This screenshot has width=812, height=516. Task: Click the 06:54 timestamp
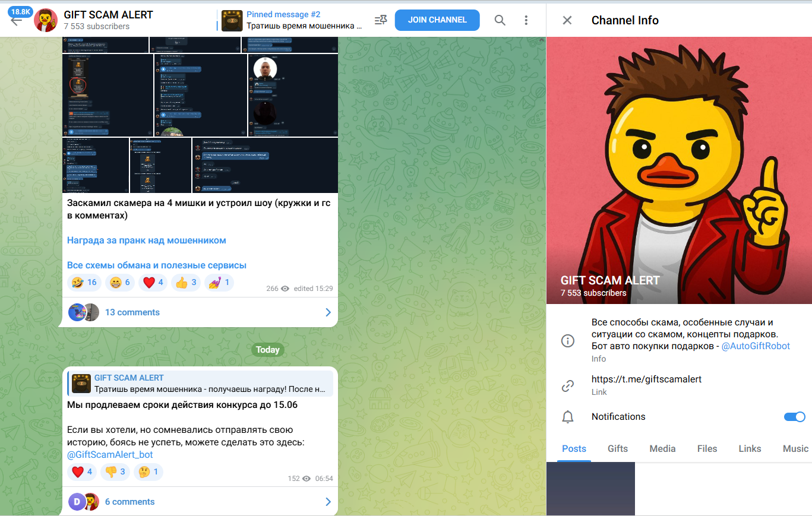point(324,478)
